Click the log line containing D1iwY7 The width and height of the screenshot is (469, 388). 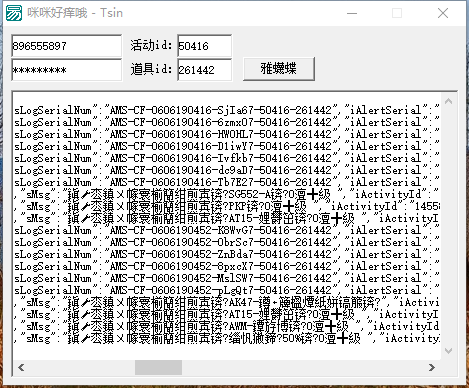click(x=227, y=146)
